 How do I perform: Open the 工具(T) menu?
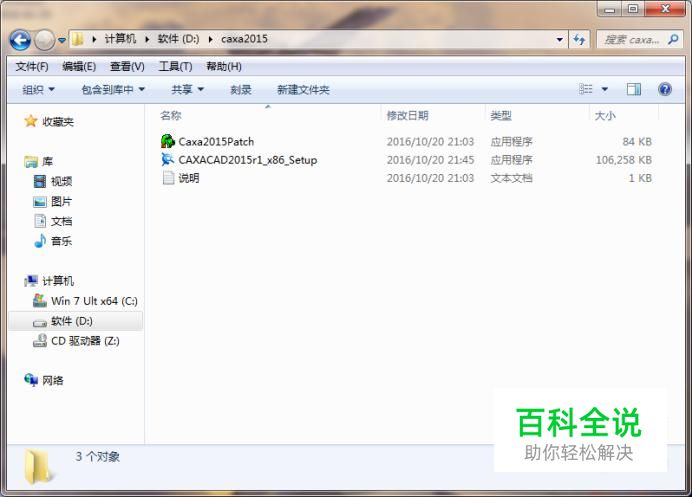click(175, 67)
